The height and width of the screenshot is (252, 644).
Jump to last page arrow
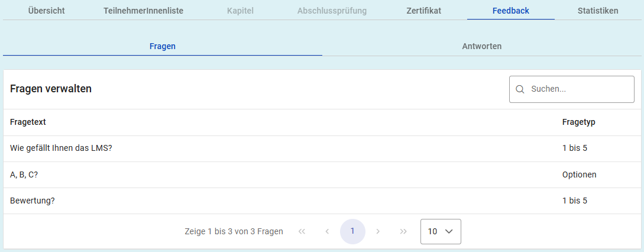(403, 231)
